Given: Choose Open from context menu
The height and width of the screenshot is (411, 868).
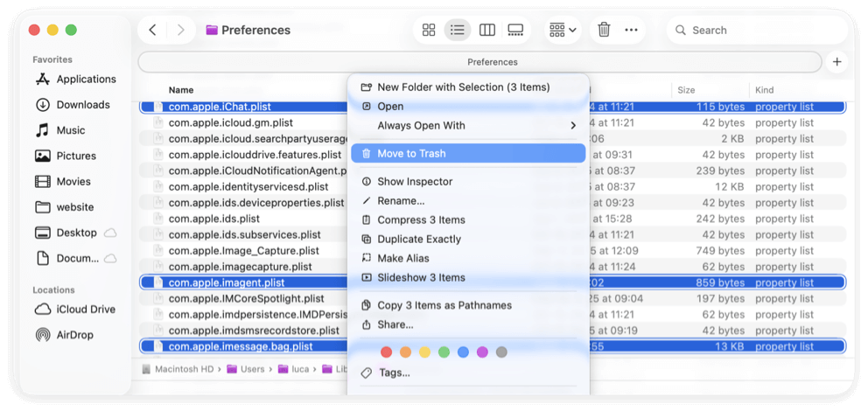Looking at the screenshot, I should pos(468,106).
